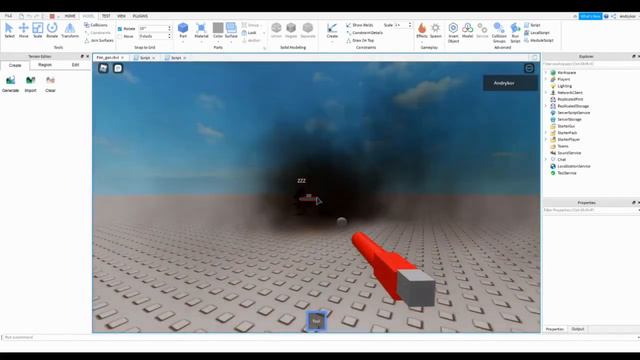The width and height of the screenshot is (640, 360).
Task: Click the Create constraint tool
Action: point(332,30)
